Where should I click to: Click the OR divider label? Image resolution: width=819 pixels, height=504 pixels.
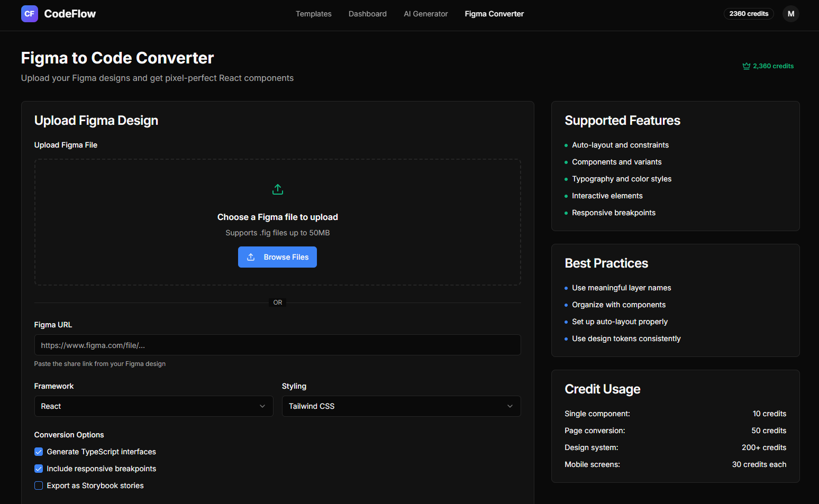pos(278,303)
